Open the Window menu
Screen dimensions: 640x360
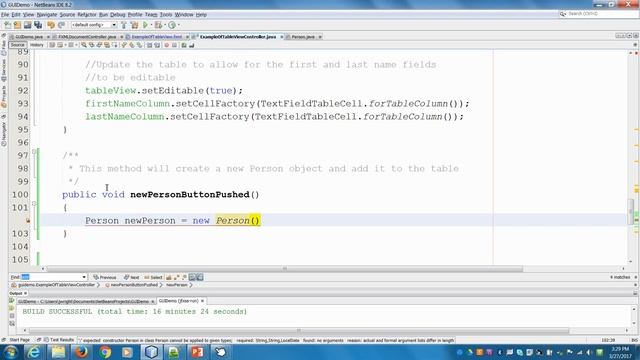[184, 15]
